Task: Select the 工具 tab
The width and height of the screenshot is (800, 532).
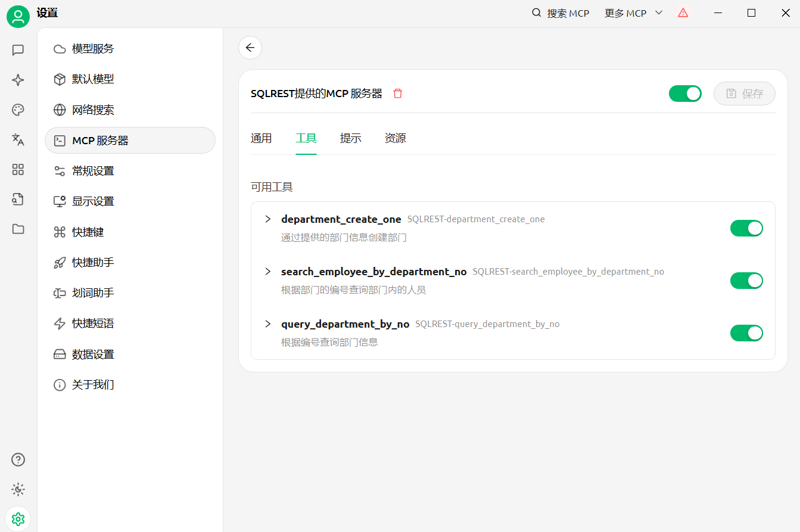Action: pos(306,138)
